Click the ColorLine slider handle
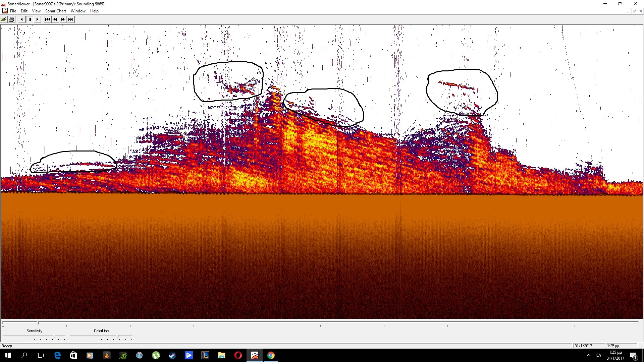Viewport: 644px width, 362px height. (118, 336)
